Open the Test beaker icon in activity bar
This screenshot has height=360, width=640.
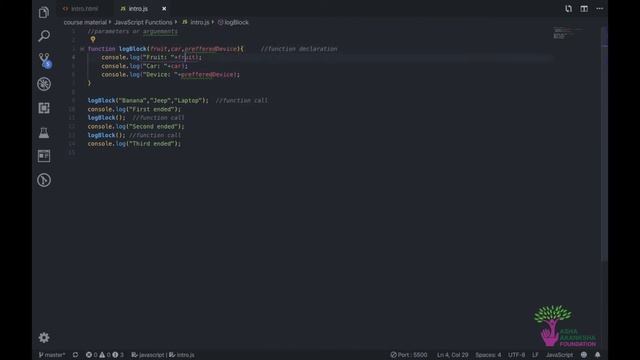click(x=44, y=132)
